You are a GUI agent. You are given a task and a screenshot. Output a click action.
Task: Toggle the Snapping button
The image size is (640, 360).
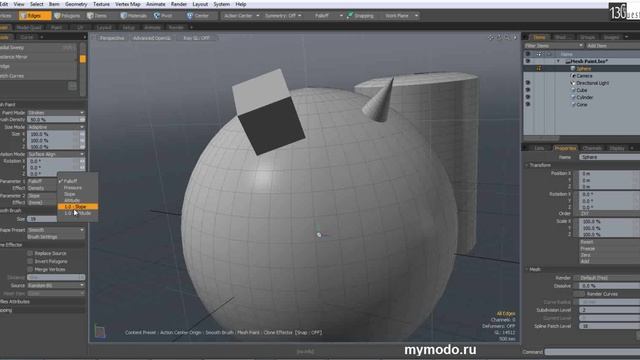coord(360,16)
